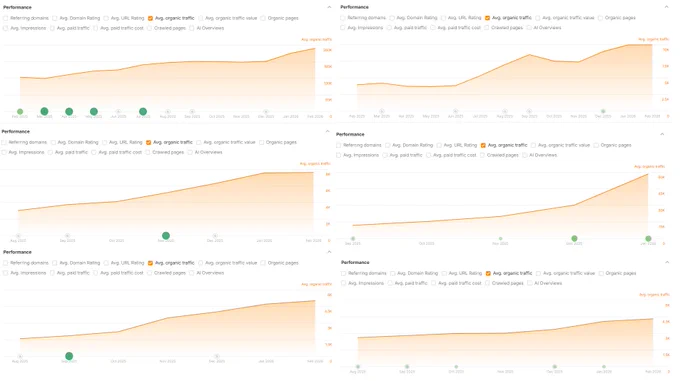
Task: Check Organic pages in middle-right panel
Action: pos(596,145)
